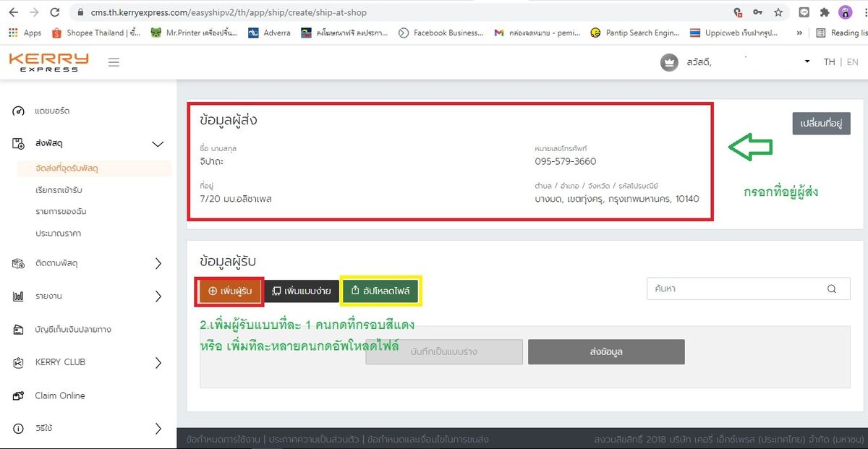This screenshot has height=449, width=868.
Task: Open ข้อกำหนดและเงื่อนไขในการขนส่ง footer link
Action: coord(428,439)
